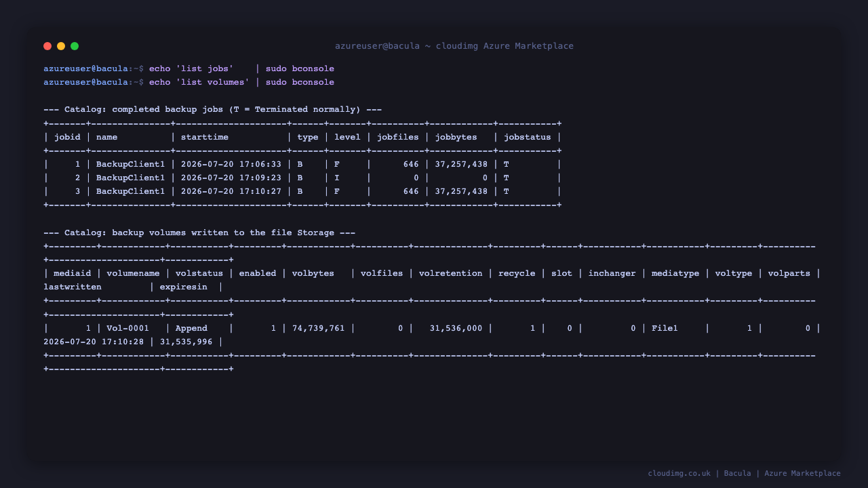
Task: Click BackupClient1 in job 1 row
Action: tap(130, 165)
